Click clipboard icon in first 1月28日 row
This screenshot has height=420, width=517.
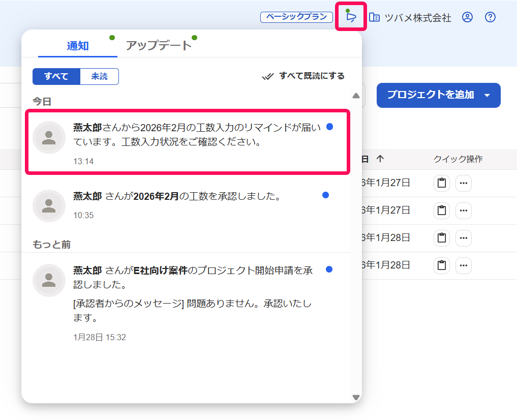[x=442, y=237]
